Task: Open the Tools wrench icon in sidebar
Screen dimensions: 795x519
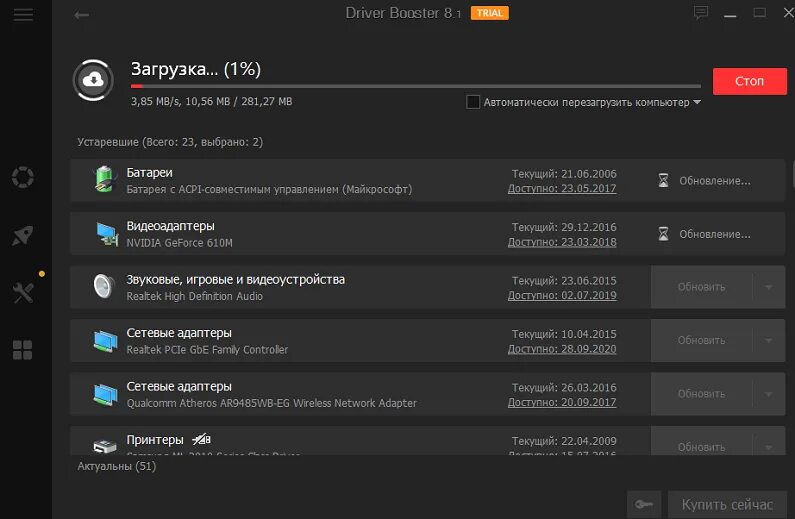Action: 23,293
